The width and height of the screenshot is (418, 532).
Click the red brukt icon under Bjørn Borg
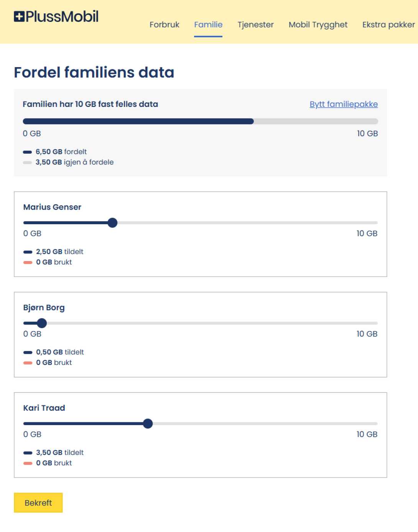[28, 363]
